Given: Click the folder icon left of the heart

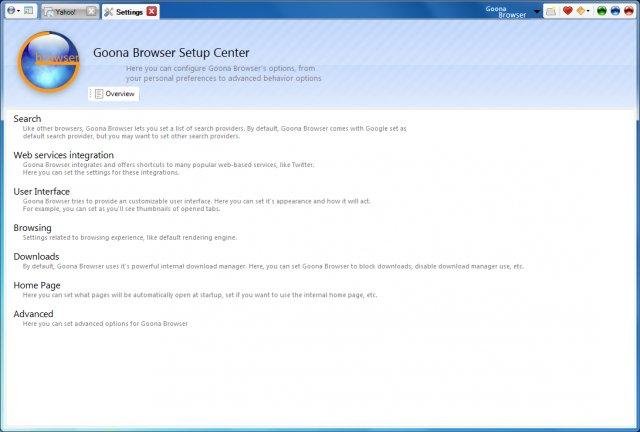Looking at the screenshot, I should click(x=551, y=11).
